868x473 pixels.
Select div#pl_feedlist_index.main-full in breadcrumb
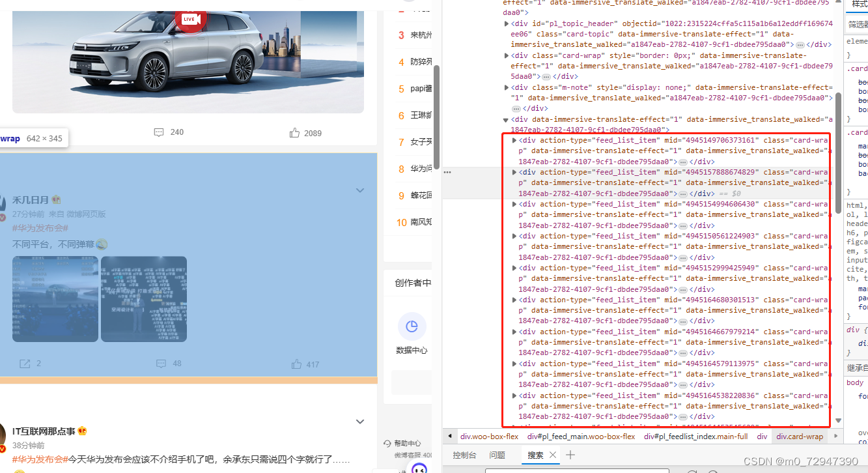[695, 437]
